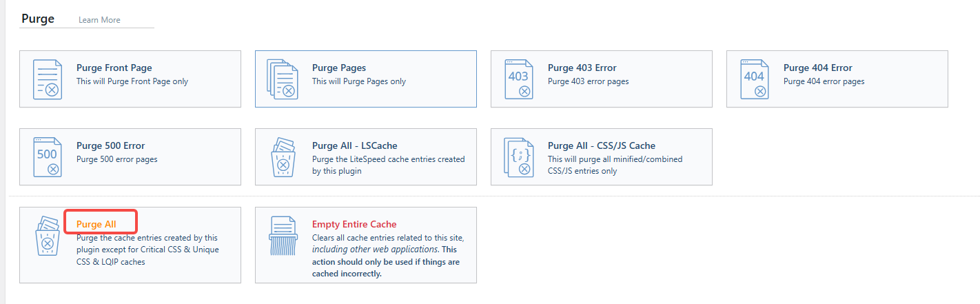980x304 pixels.
Task: Click the orange Purge All title
Action: coord(96,224)
